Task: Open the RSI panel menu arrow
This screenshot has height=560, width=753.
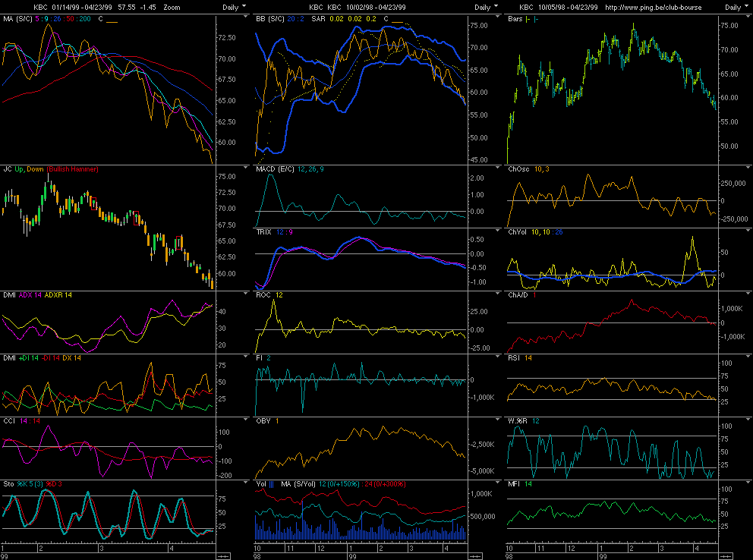Action: [x=748, y=356]
